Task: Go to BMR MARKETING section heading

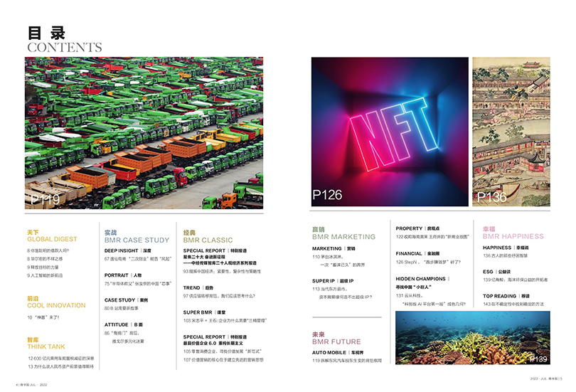Action: [343, 237]
